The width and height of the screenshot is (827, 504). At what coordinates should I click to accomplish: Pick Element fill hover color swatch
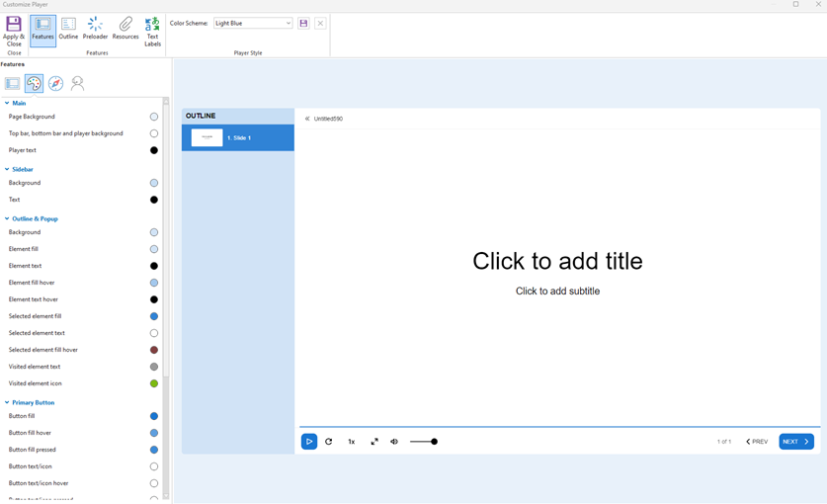154,283
